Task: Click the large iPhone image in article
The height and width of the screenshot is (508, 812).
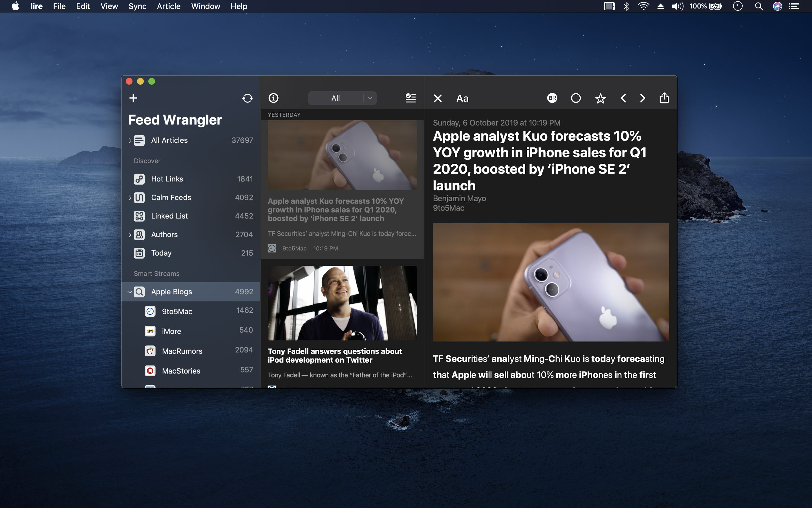Action: pyautogui.click(x=551, y=282)
